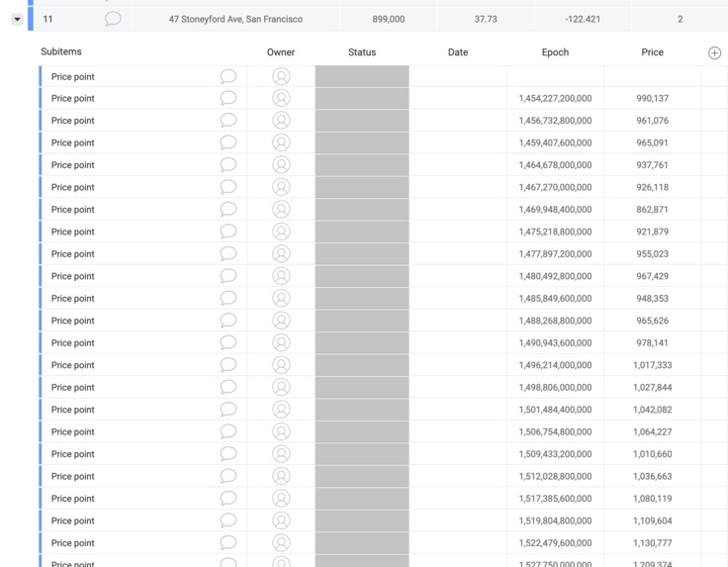Image resolution: width=728 pixels, height=567 pixels.
Task: Pick status color for price 948,353 subitem
Action: coord(362,299)
